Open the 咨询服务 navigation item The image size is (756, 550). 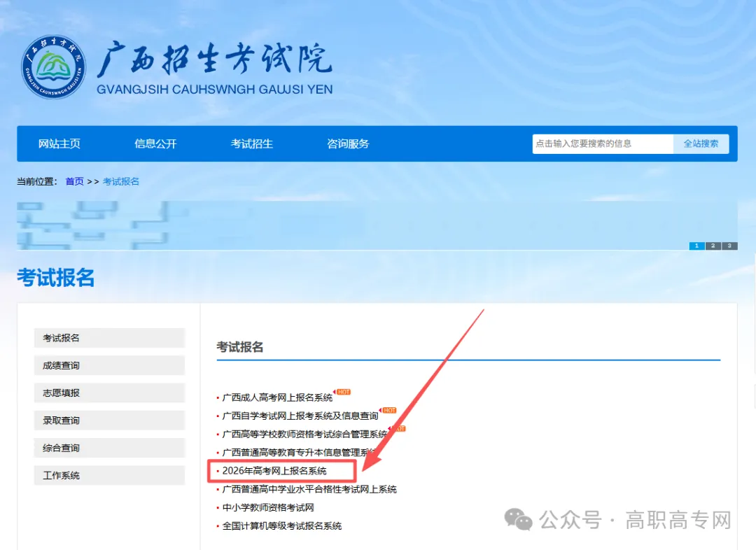pos(348,143)
